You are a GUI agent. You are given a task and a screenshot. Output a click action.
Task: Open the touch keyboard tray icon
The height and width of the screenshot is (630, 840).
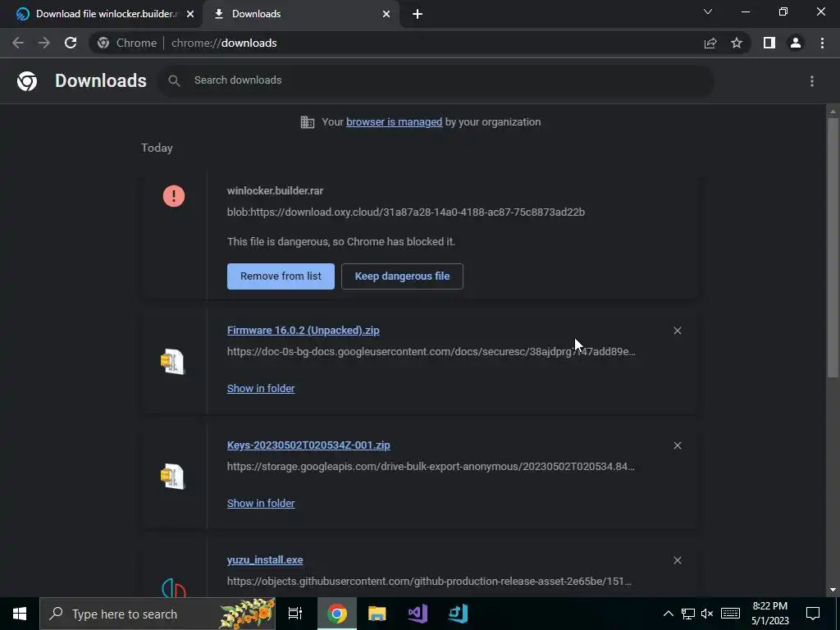[730, 614]
